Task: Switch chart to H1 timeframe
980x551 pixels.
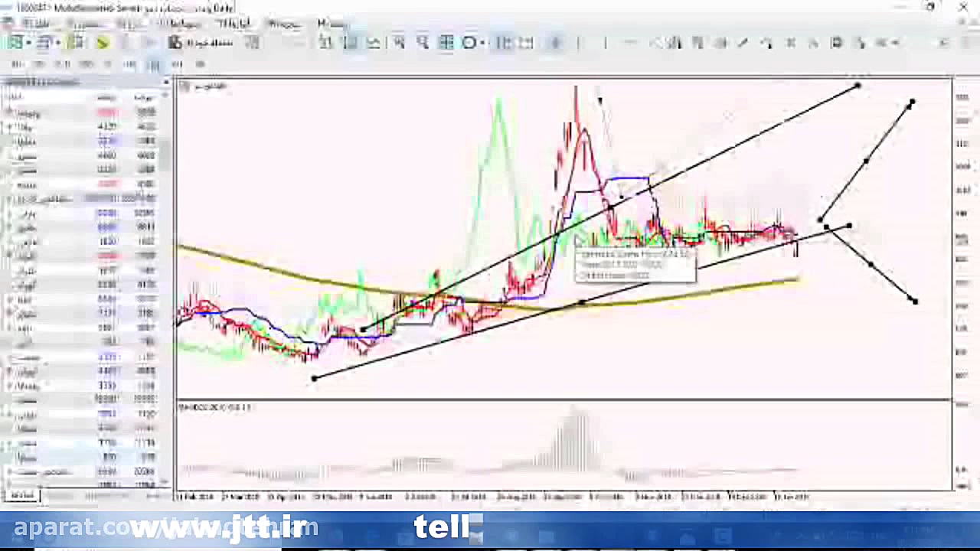Action: point(108,64)
